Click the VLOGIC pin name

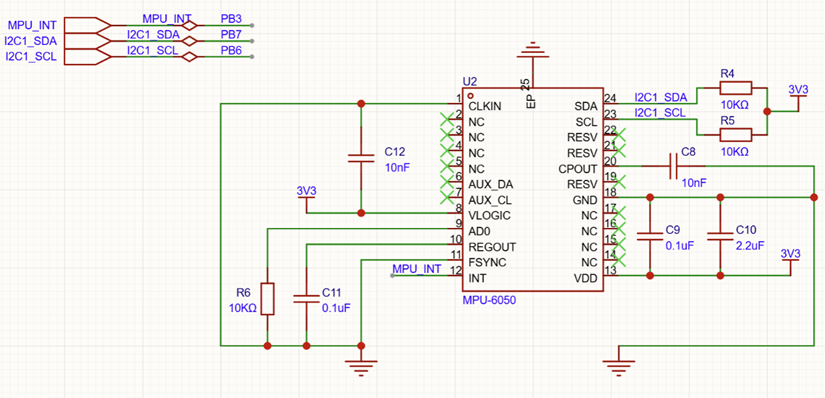tap(489, 216)
